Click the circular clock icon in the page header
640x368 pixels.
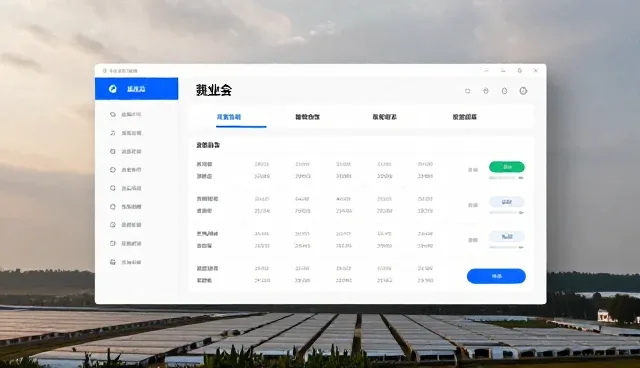[523, 91]
